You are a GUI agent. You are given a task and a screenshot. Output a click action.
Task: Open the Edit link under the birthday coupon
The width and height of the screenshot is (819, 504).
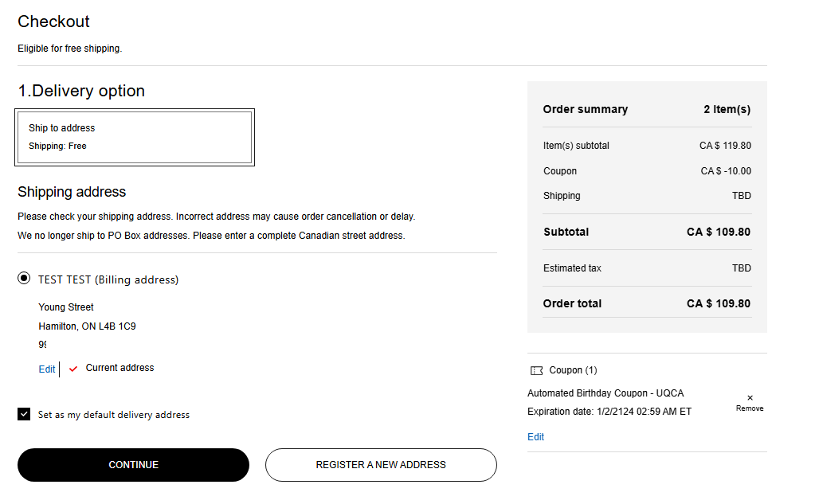(x=535, y=437)
